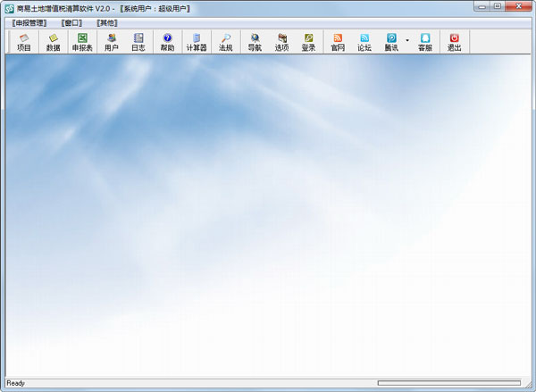Click the 腾讯 (Tencent) toolbar icon
Screen dimensions: 536x392
tap(391, 42)
